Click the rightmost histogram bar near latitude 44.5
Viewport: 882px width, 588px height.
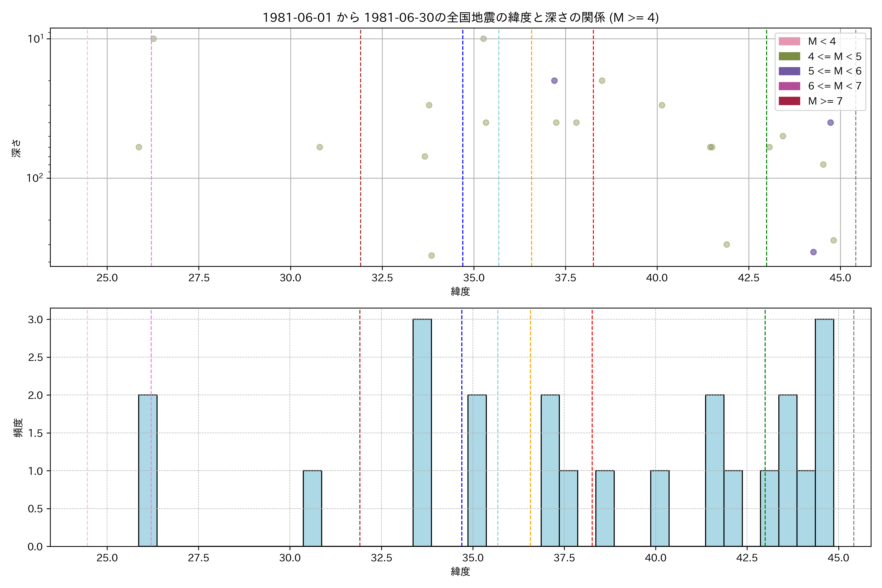(825, 433)
